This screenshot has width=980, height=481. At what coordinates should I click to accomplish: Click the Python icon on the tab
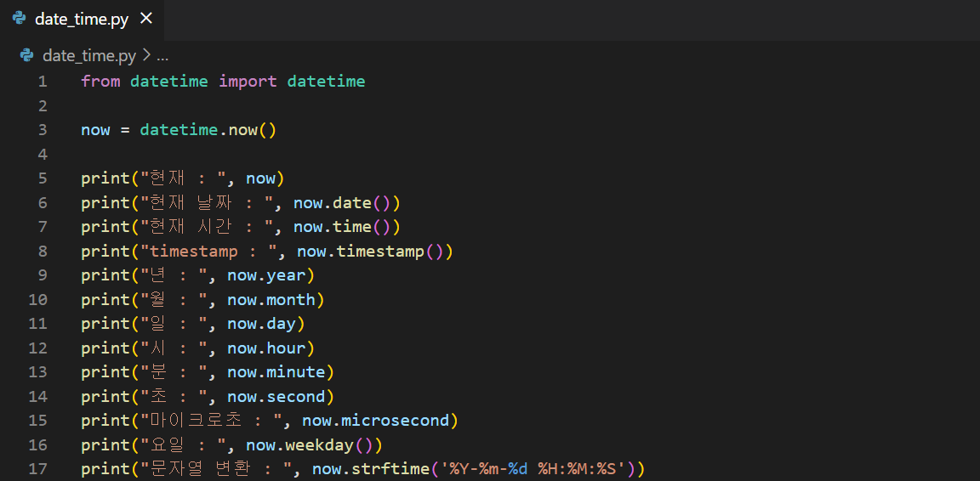pyautogui.click(x=20, y=19)
